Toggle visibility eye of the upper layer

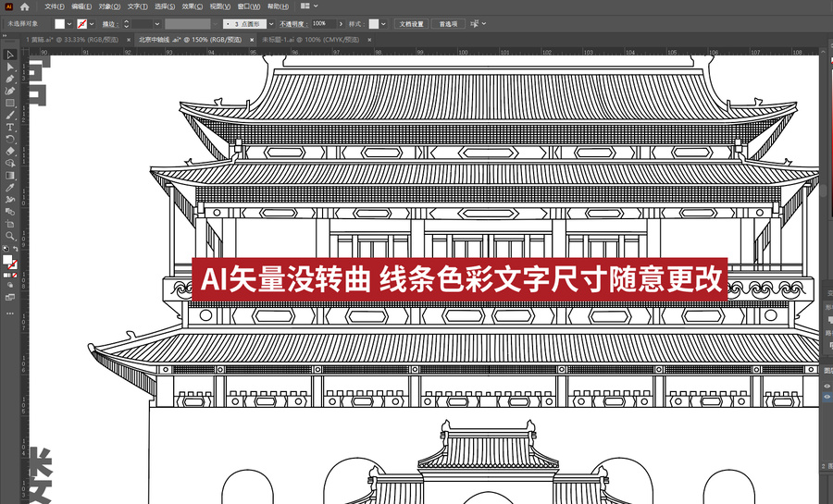click(x=827, y=387)
